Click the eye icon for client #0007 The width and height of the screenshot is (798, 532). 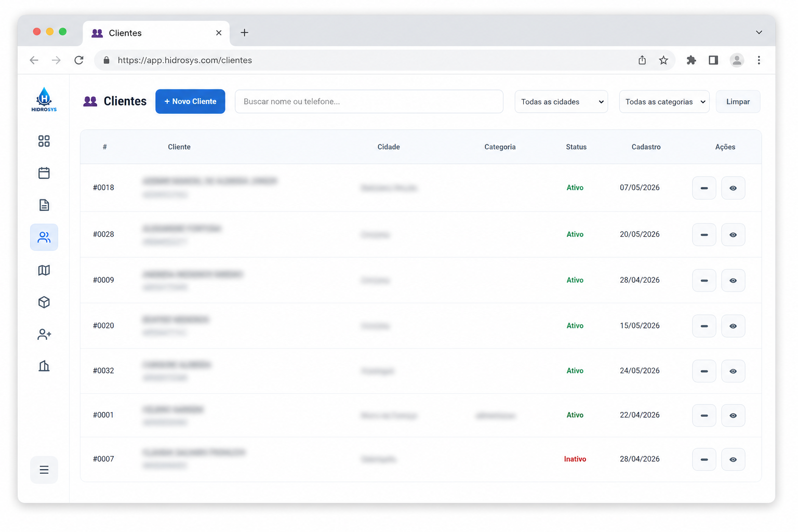tap(733, 460)
